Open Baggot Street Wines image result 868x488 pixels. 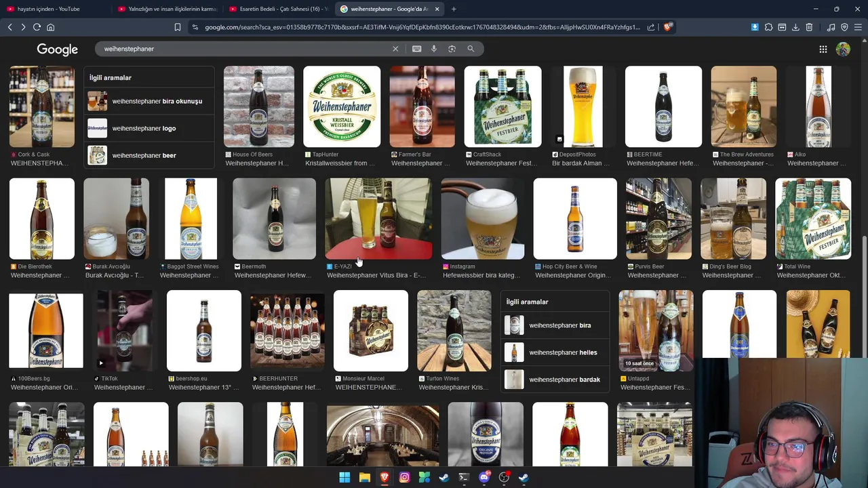tap(191, 219)
